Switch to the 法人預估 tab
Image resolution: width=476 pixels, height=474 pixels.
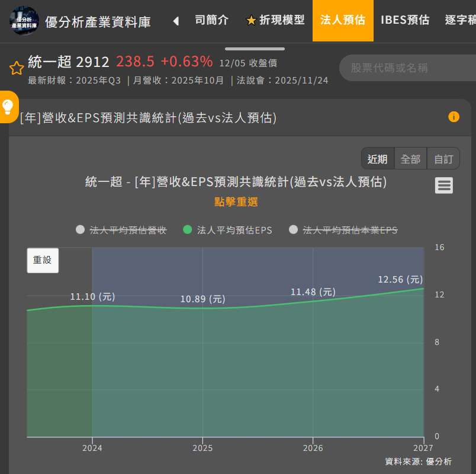click(x=343, y=20)
